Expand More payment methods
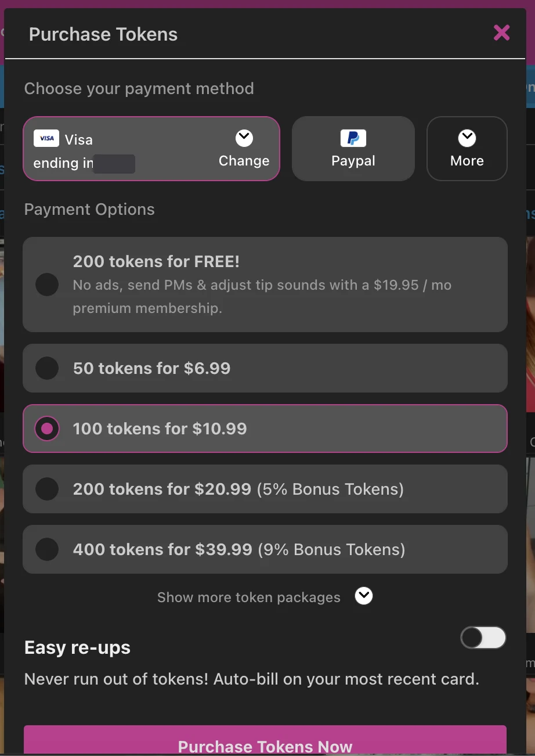Image resolution: width=535 pixels, height=756 pixels. pos(467,149)
